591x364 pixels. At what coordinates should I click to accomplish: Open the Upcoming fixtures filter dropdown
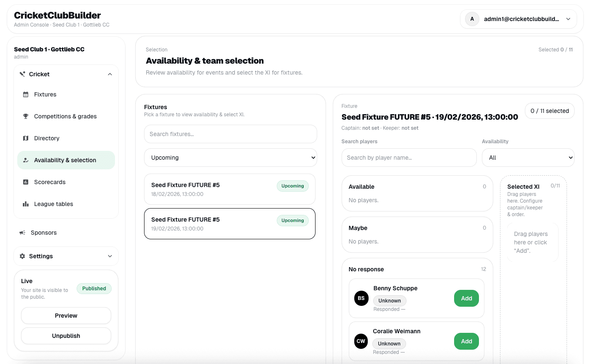tap(230, 158)
